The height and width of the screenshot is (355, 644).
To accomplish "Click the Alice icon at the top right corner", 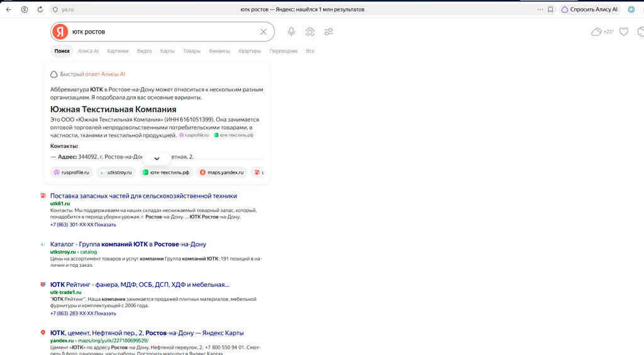I will 631,9.
